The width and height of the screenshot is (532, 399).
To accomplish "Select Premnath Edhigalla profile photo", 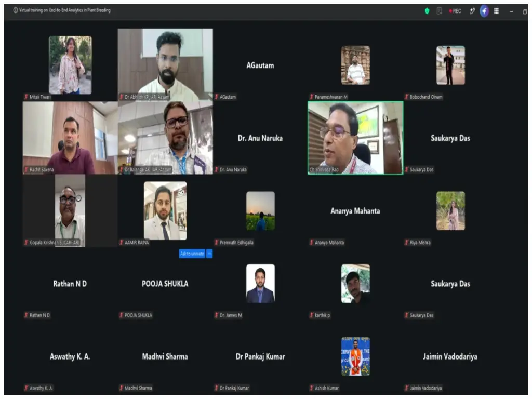I will click(x=261, y=211).
